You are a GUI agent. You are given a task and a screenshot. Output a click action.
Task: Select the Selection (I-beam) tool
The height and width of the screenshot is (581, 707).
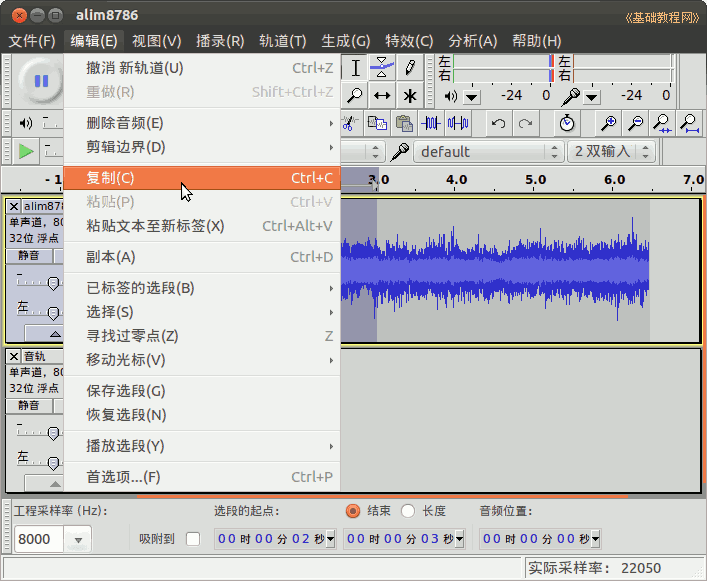355,68
